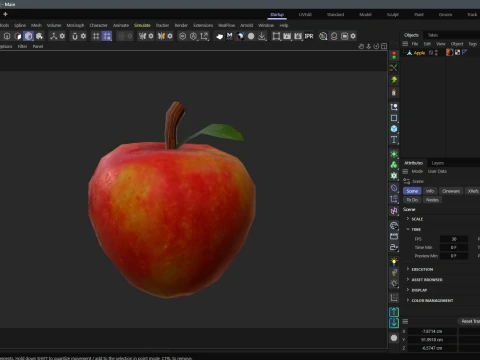Open the Simulate menu
The width and height of the screenshot is (480, 360).
pyautogui.click(x=142, y=25)
